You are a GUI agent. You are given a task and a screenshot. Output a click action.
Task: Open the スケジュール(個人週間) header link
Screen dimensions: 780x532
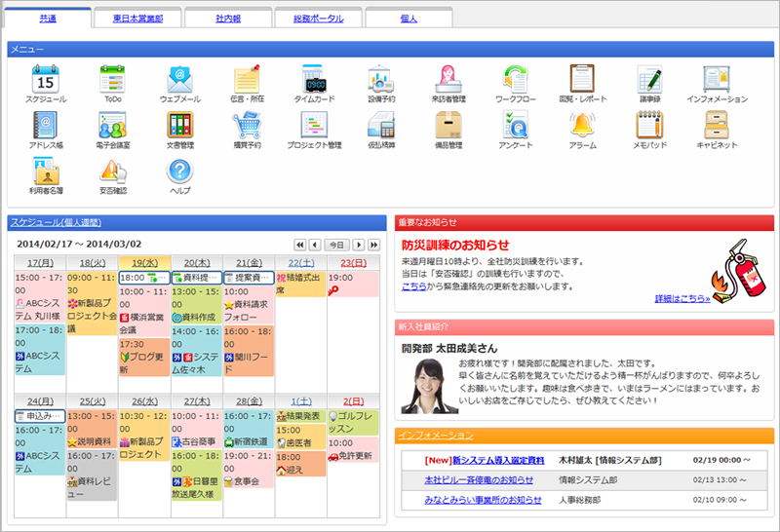pos(56,223)
